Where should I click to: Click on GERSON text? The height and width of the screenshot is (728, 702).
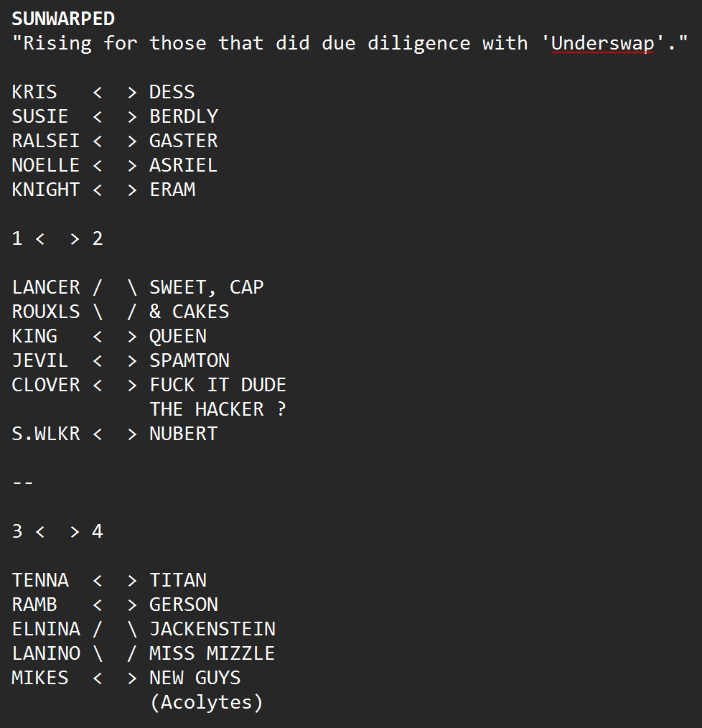coord(183,605)
